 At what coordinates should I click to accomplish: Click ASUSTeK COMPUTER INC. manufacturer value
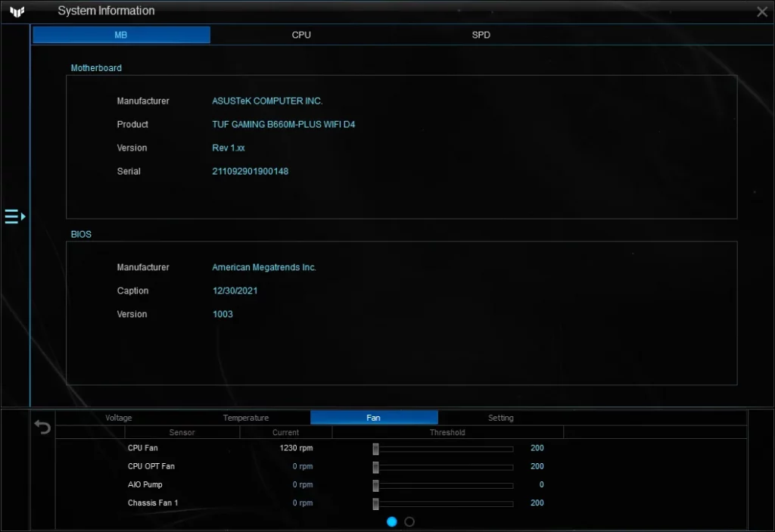(267, 101)
